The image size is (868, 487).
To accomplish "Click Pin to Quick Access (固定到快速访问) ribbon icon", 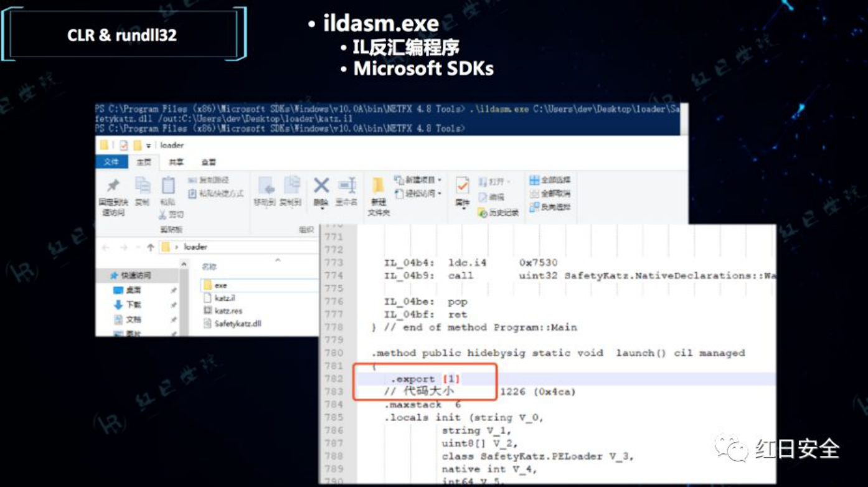I will 113,185.
